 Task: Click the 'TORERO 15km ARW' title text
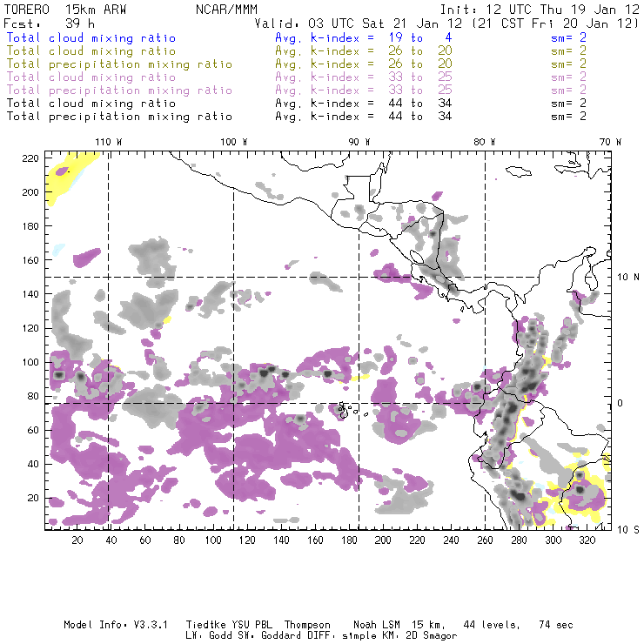[x=65, y=10]
